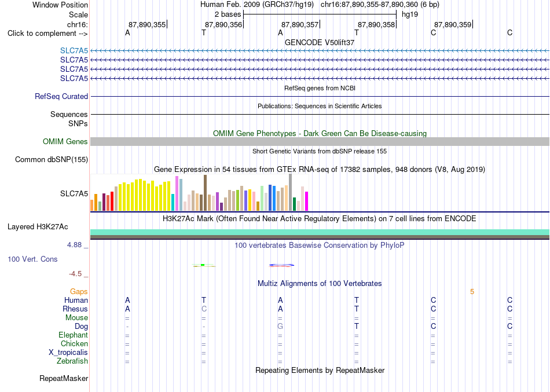
Task: Select the Mouse alignment row label
Action: coord(76,318)
